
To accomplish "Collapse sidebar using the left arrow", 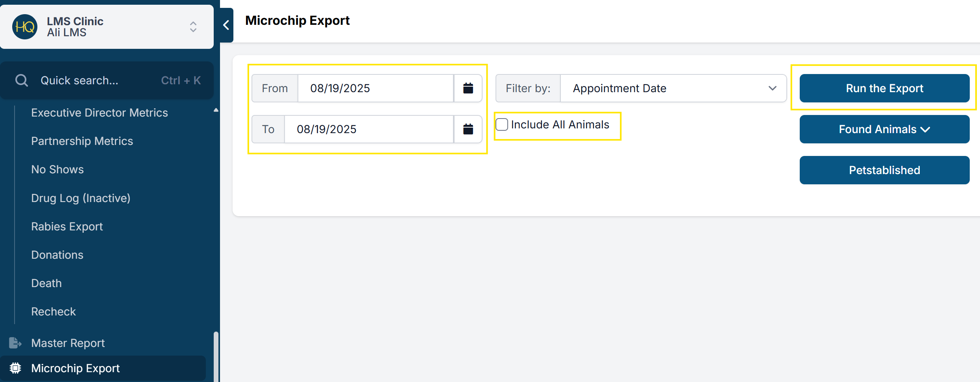I will click(x=226, y=25).
